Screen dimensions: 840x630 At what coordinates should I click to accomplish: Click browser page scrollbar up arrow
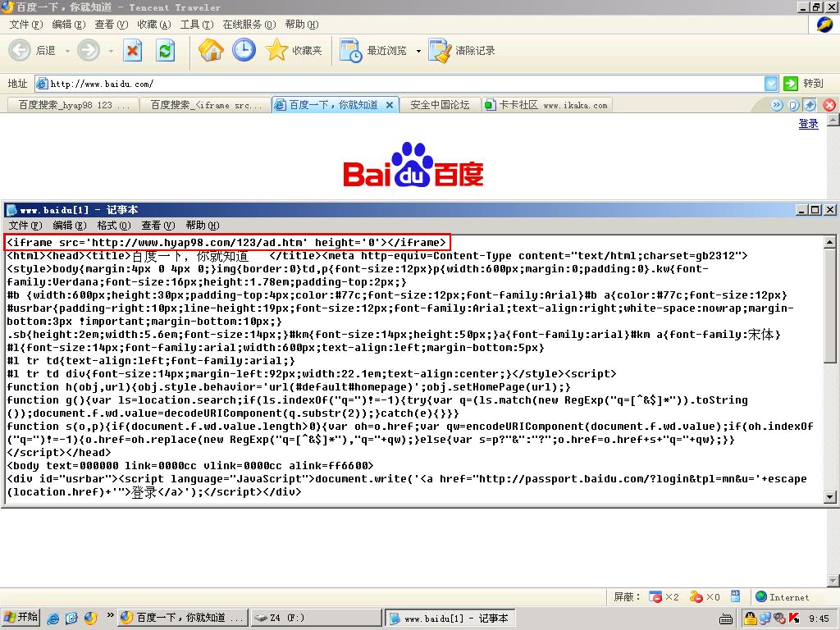point(833,121)
